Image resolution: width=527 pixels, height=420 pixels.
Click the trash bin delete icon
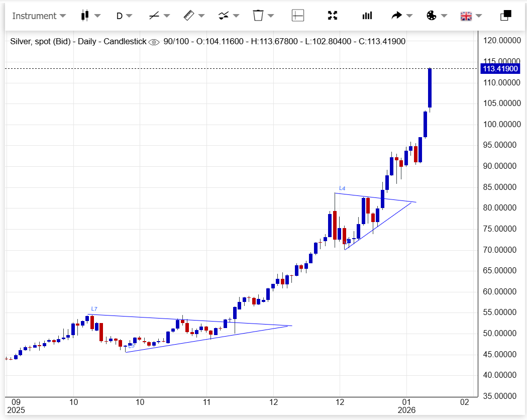(258, 16)
